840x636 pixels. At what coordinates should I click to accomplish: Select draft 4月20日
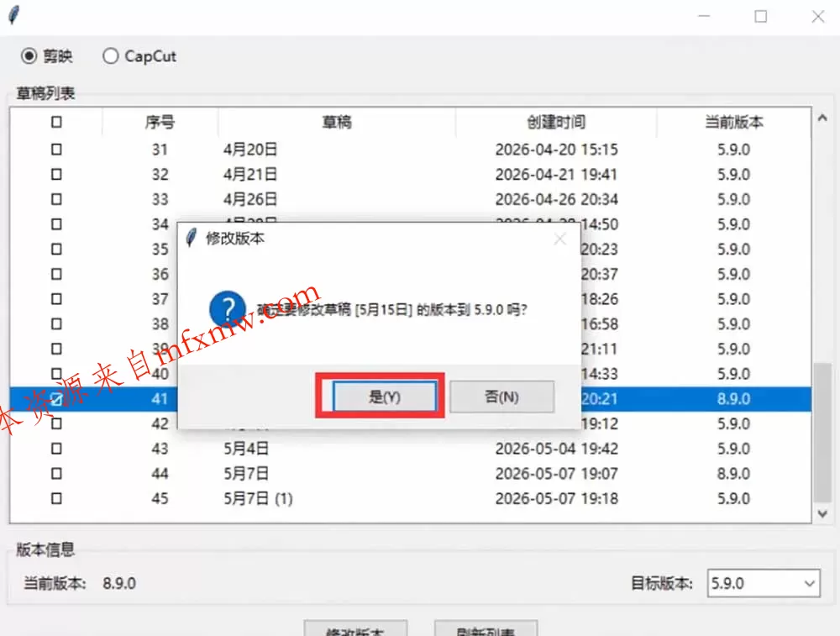250,149
